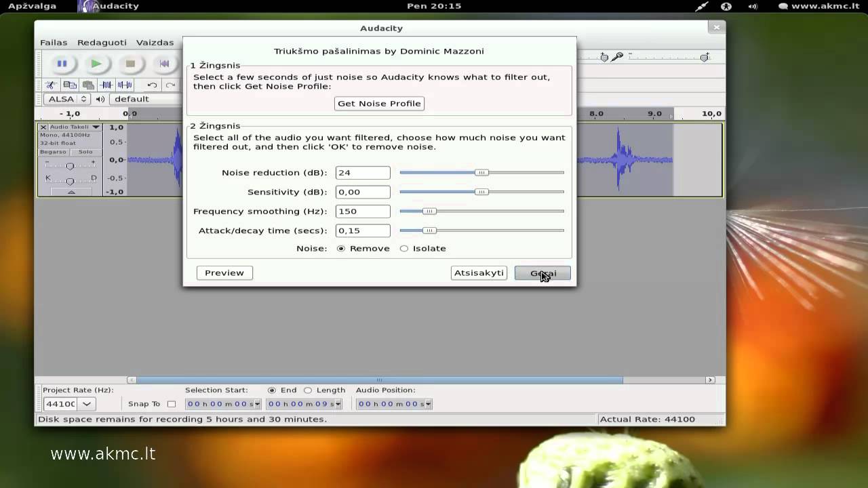The height and width of the screenshot is (488, 868).
Task: Toggle the Solo button on the track
Action: pyautogui.click(x=85, y=152)
